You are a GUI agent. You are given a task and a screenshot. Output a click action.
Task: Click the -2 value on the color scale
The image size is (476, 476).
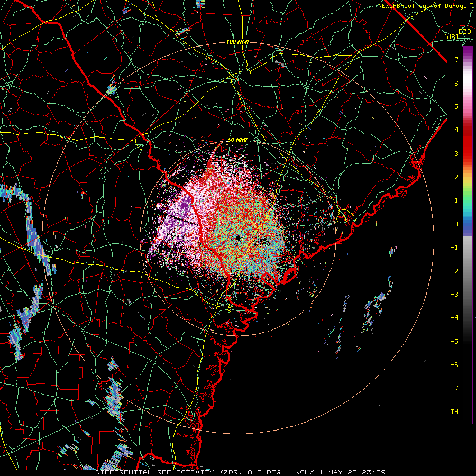[x=454, y=271]
